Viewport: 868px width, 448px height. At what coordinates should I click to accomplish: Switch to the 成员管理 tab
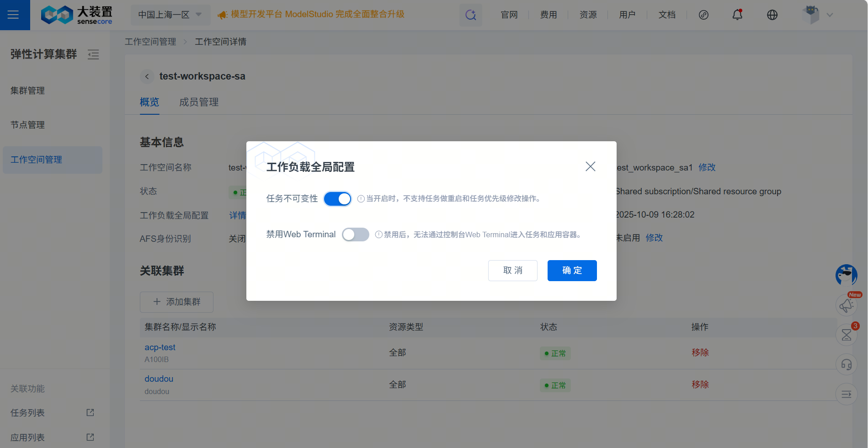tap(199, 102)
